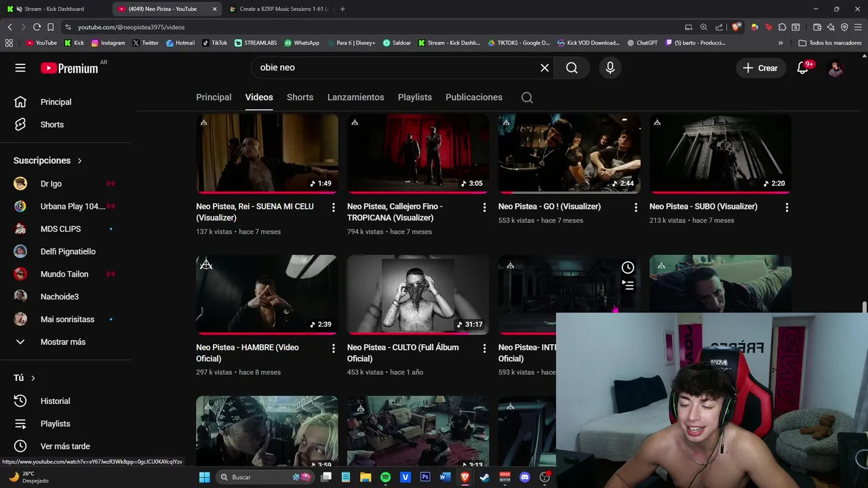Open Neo Pistea - HAMBRE video title
Image resolution: width=868 pixels, height=488 pixels.
[248, 352]
